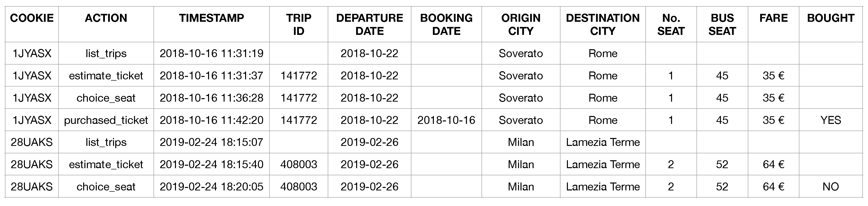This screenshot has height=206, width=868.
Task: Select the ACTION column header
Action: (x=106, y=18)
